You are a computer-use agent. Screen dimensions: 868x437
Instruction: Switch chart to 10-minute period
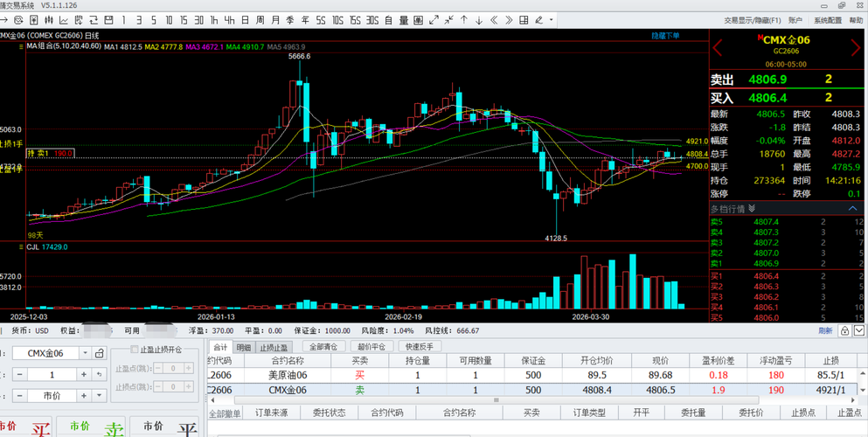169,20
